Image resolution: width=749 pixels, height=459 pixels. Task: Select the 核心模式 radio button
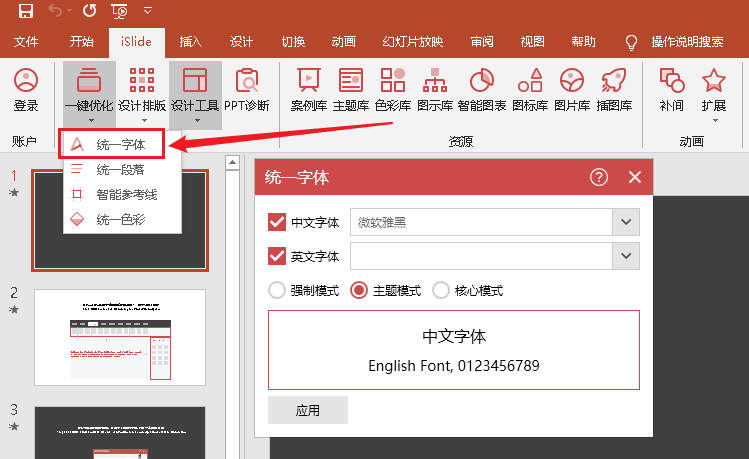(441, 290)
